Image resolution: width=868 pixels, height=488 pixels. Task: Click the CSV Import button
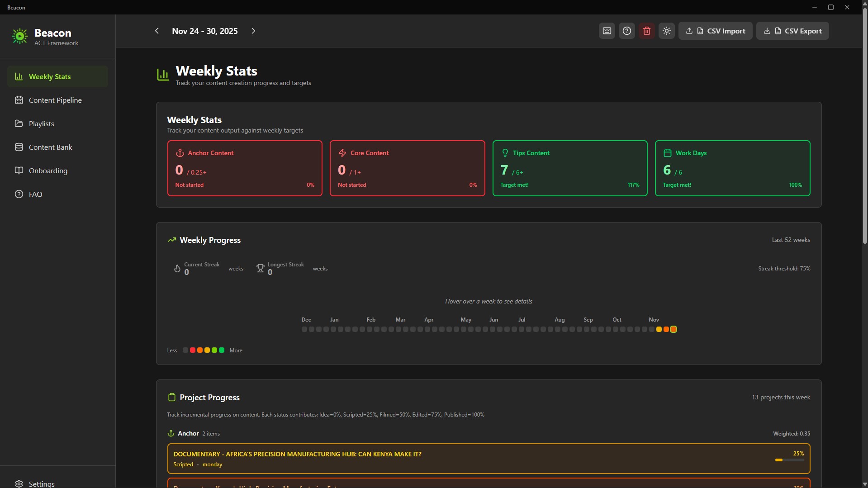pyautogui.click(x=715, y=31)
